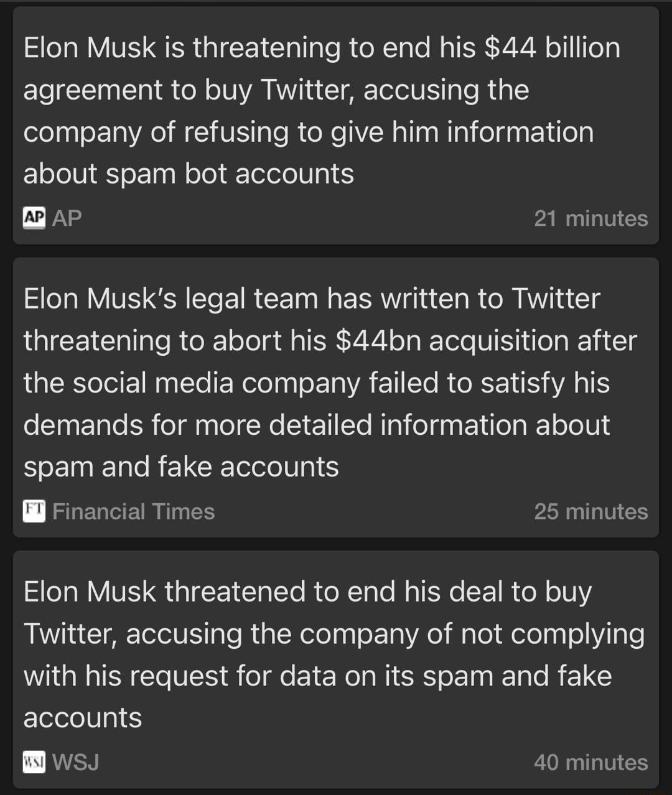Open the Financial Times headline about aborting acquisition
672x795 pixels.
tap(329, 382)
